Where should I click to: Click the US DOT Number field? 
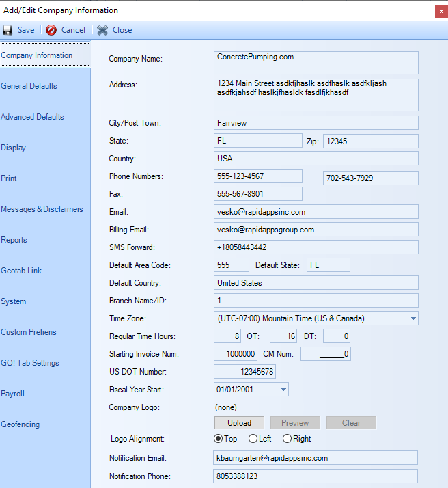tap(244, 372)
